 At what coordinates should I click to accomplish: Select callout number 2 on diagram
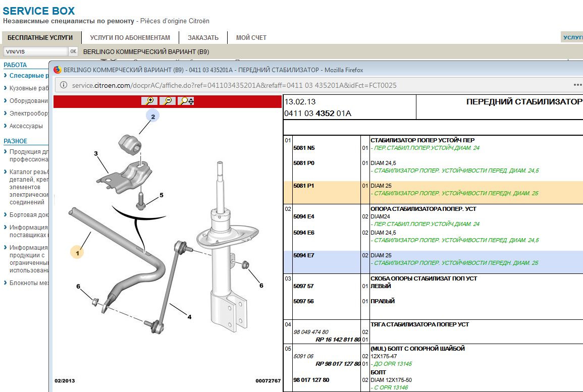coord(153,117)
